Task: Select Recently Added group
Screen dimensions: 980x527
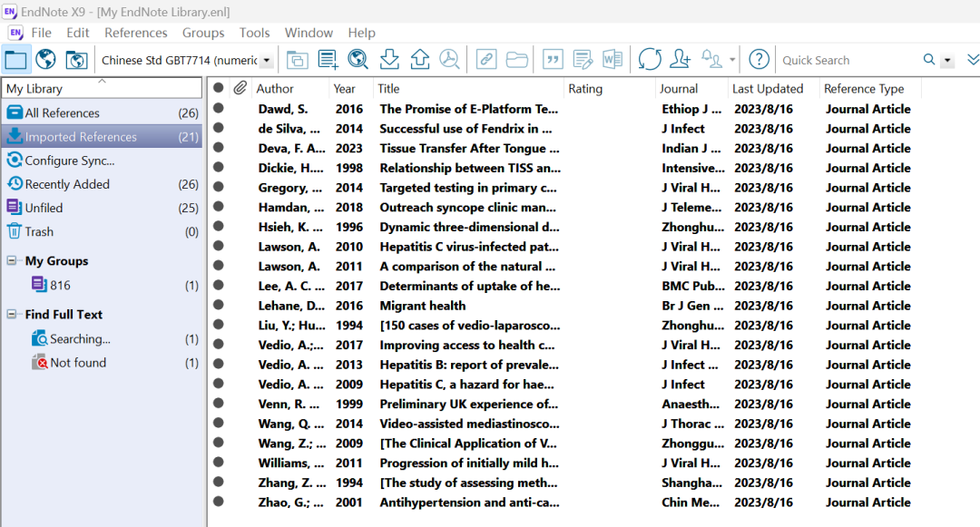Action: (x=102, y=184)
